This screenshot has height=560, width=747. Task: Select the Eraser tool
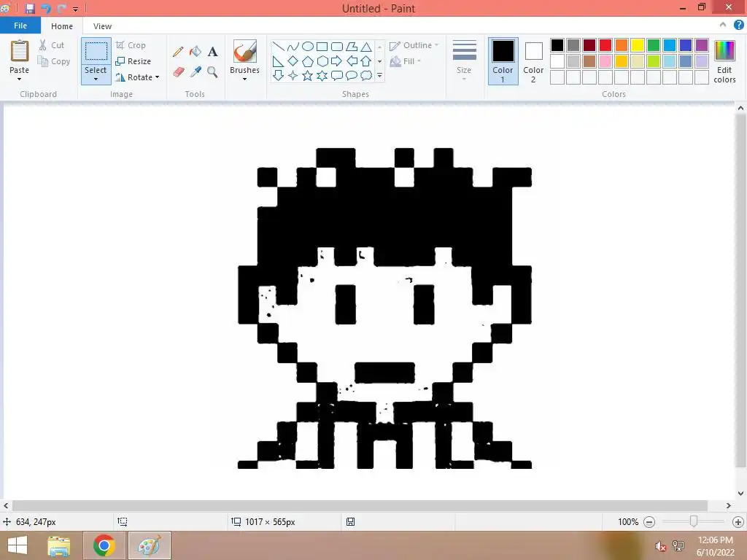pyautogui.click(x=178, y=72)
